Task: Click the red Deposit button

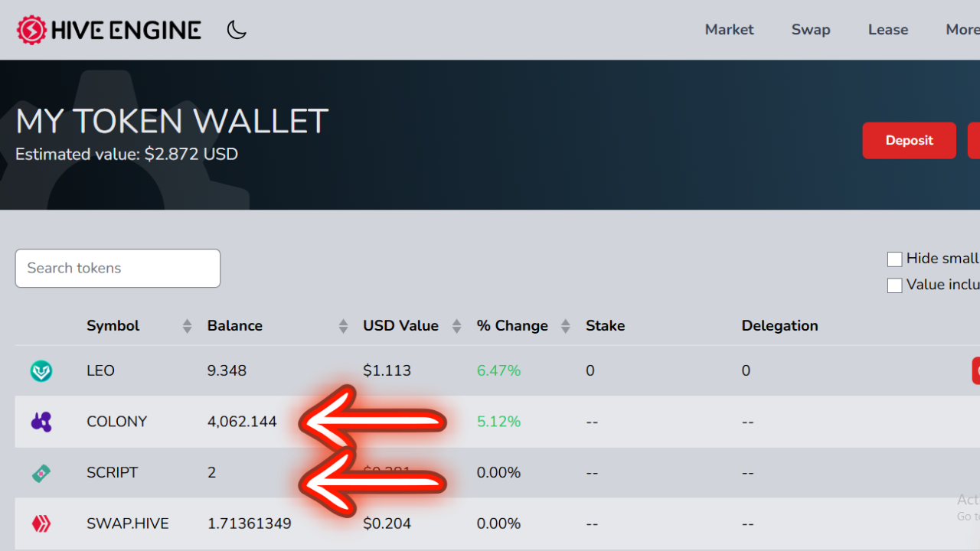Action: pos(910,141)
